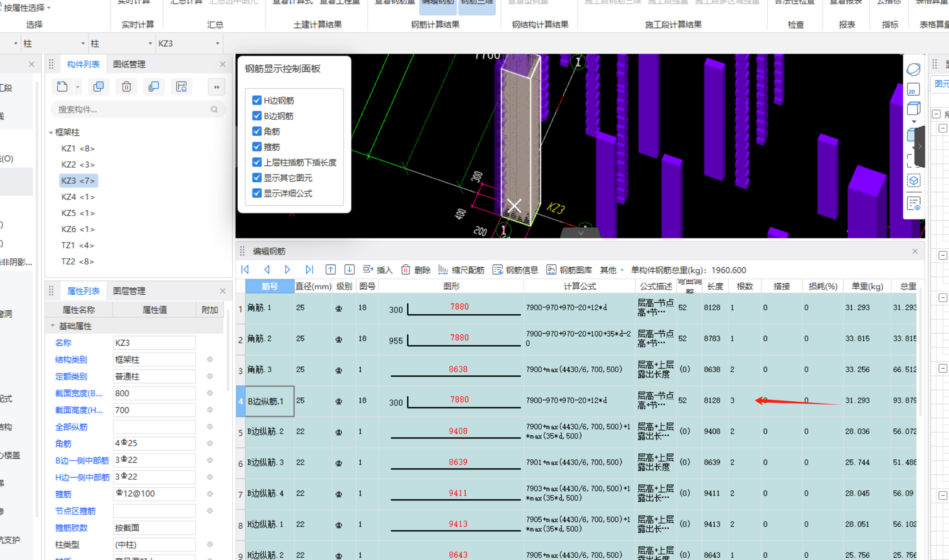Go to last rebar record
This screenshot has height=560, width=949.
[309, 270]
